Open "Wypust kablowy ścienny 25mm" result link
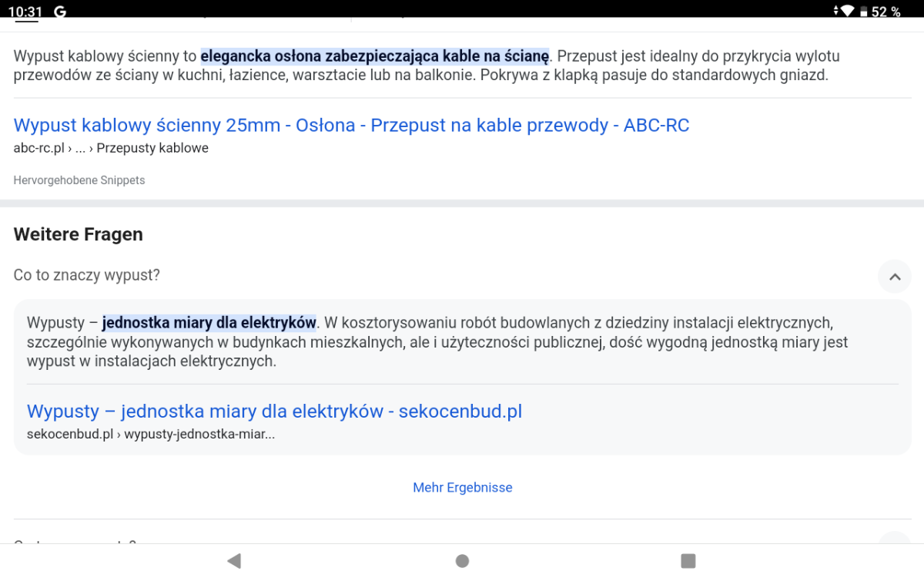Viewport: 924px width, 578px height. 351,126
